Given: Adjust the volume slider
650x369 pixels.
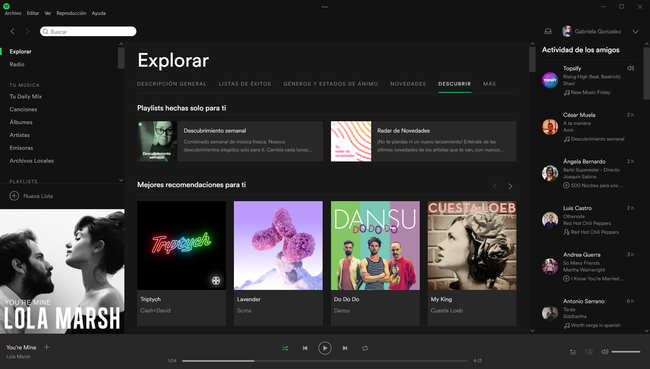Looking at the screenshot, I should tap(626, 352).
